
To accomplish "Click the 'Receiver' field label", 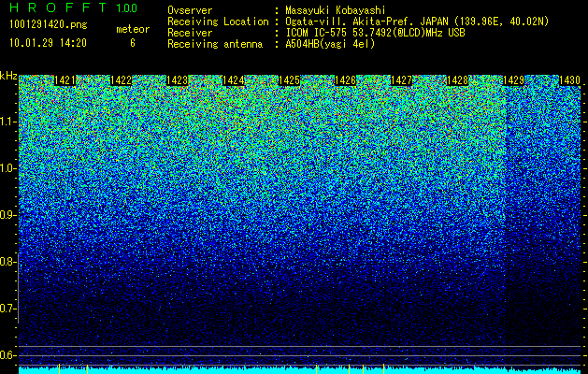I will tap(190, 33).
